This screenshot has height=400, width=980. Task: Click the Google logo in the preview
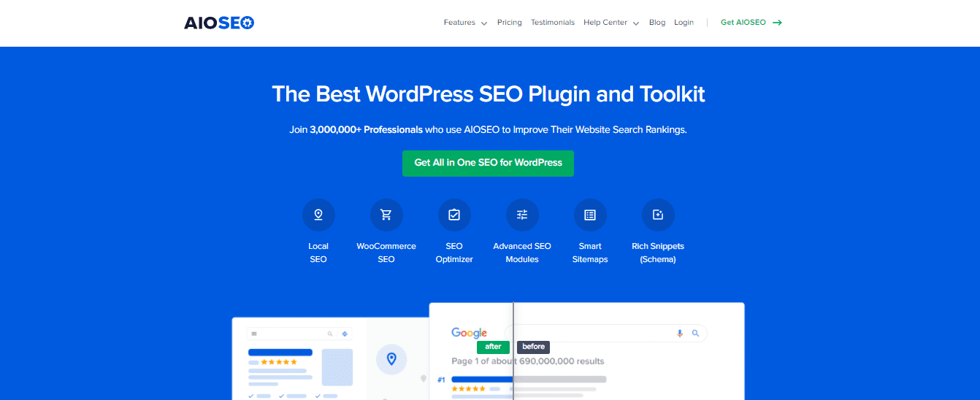(469, 333)
